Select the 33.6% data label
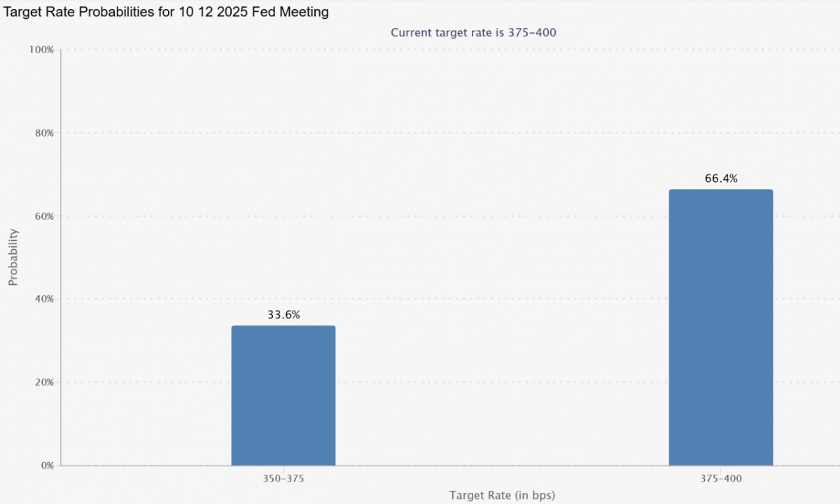Image resolution: width=840 pixels, height=504 pixels. coord(283,315)
